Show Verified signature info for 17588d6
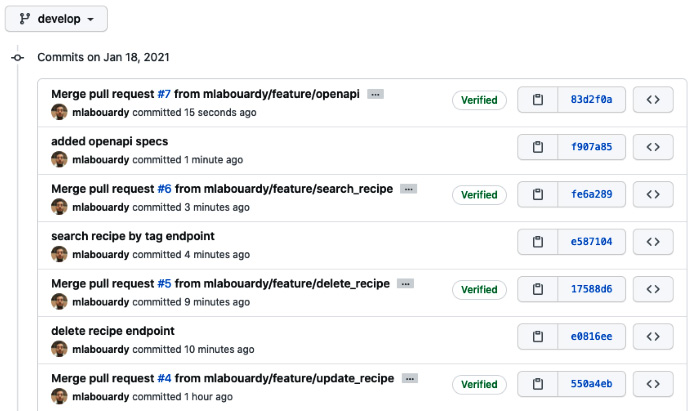 point(479,290)
